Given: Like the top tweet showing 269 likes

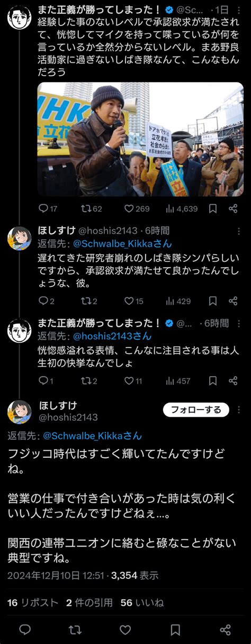Looking at the screenshot, I should click(137, 208).
